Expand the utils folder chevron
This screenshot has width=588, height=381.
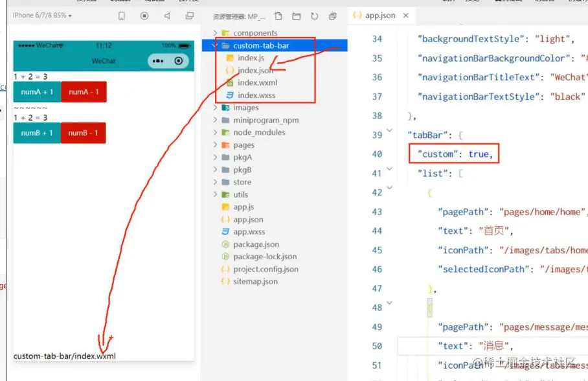pyautogui.click(x=215, y=194)
